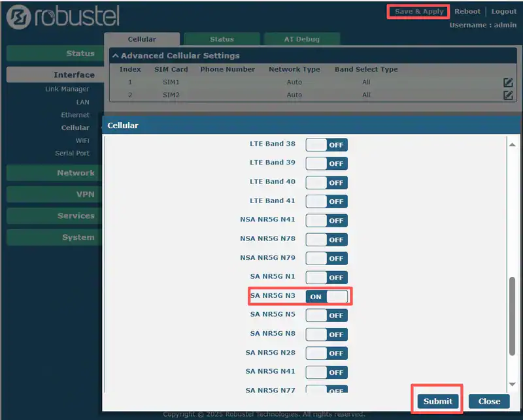The width and height of the screenshot is (523, 420).
Task: Toggle SA NR5G N28 band on
Action: [326, 353]
